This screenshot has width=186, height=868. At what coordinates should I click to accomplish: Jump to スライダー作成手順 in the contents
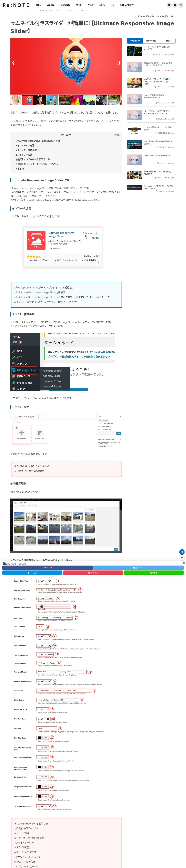pyautogui.click(x=26, y=150)
